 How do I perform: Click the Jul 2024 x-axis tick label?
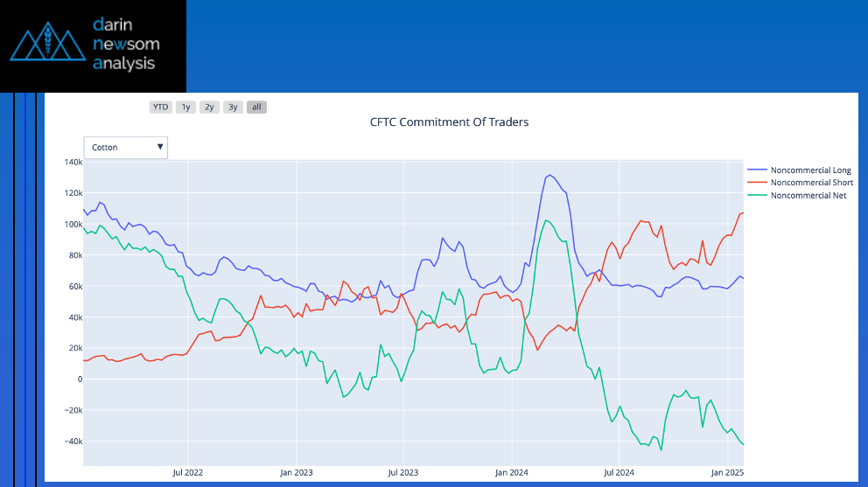click(x=619, y=472)
